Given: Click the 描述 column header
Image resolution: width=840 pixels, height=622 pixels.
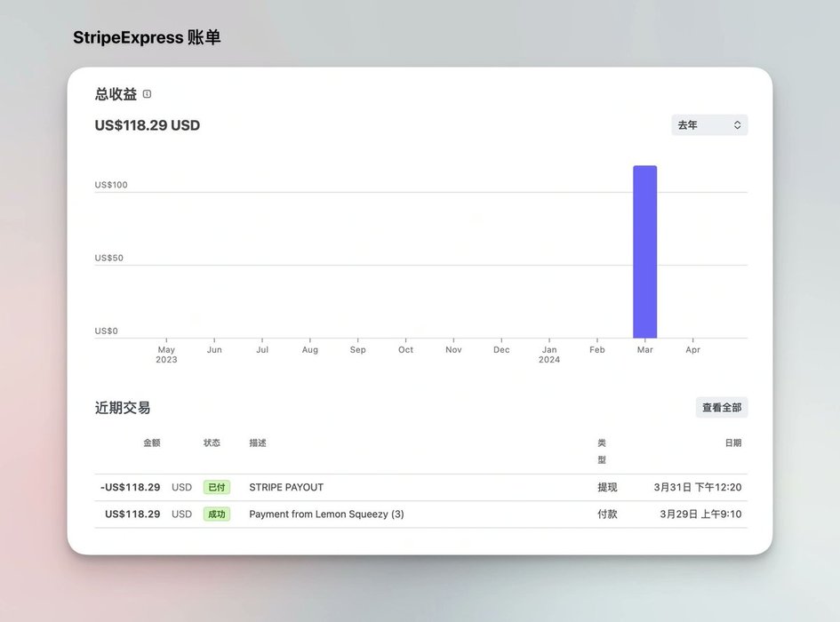Looking at the screenshot, I should pos(258,443).
